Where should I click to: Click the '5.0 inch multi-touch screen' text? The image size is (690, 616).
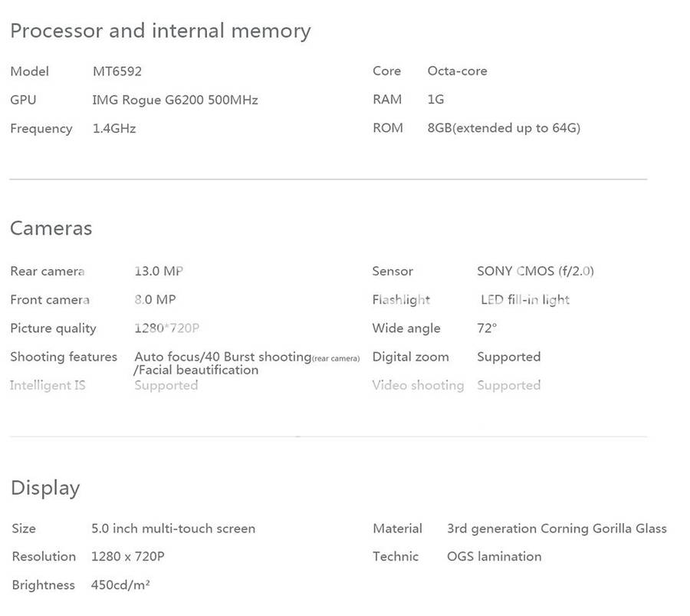[173, 529]
